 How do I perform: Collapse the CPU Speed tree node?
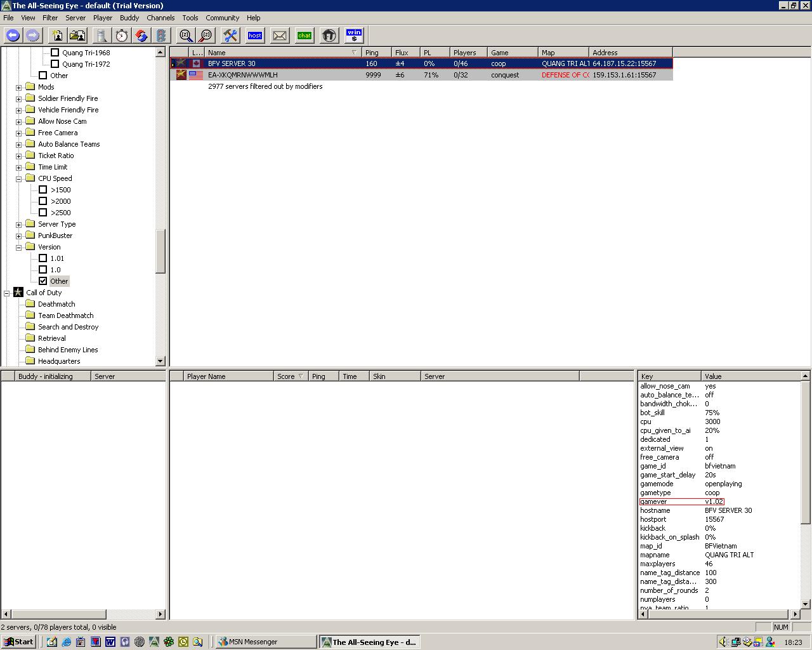[x=19, y=178]
